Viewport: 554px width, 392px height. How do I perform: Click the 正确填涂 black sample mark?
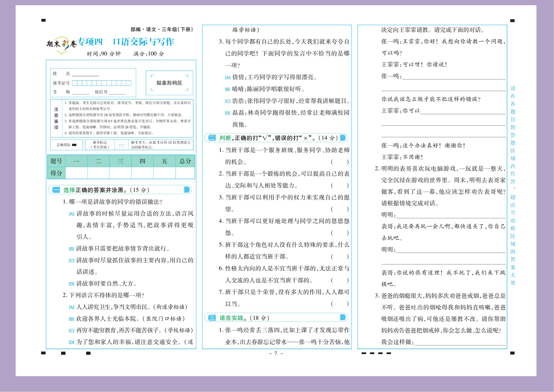[x=74, y=145]
